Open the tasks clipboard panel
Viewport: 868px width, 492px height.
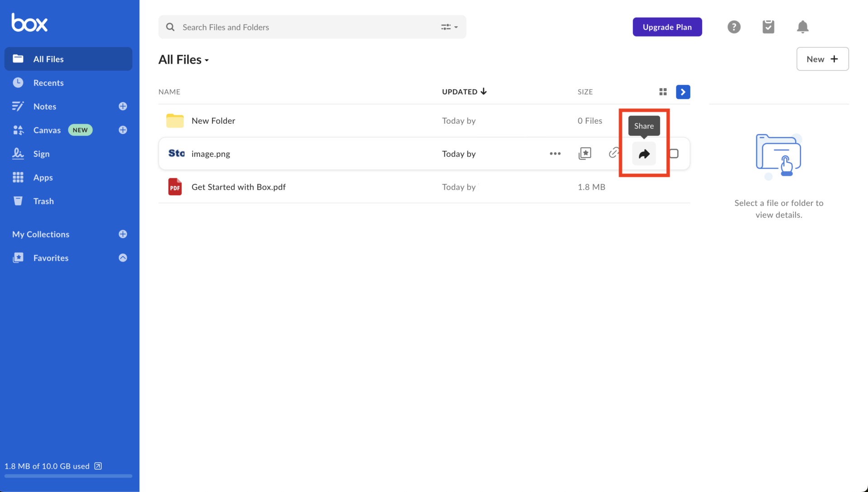[x=768, y=27]
